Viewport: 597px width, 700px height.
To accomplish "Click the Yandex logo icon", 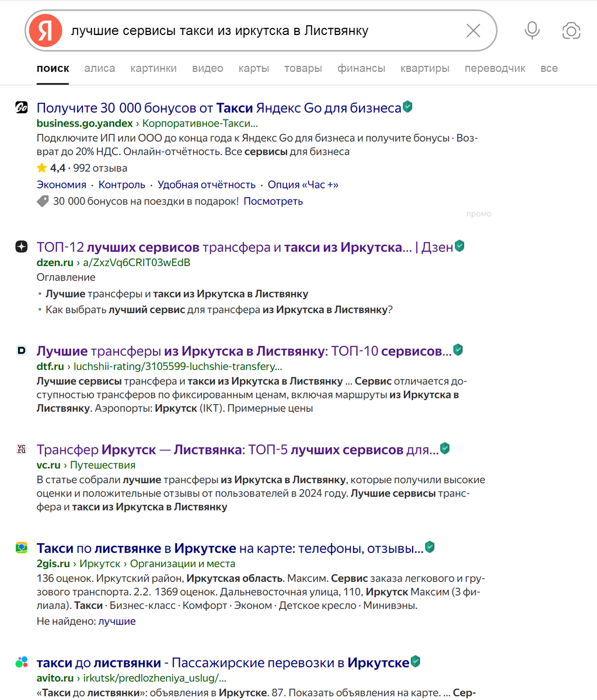I will tap(46, 30).
